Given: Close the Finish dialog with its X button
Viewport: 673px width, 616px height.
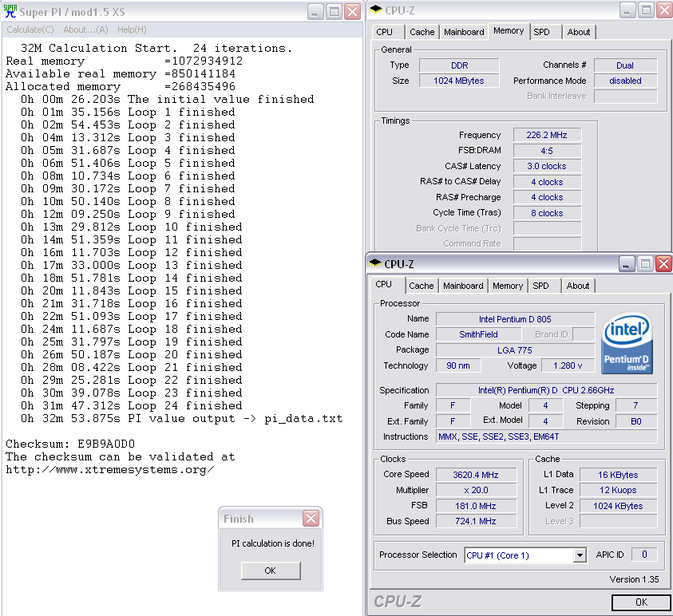Looking at the screenshot, I should pos(311,519).
